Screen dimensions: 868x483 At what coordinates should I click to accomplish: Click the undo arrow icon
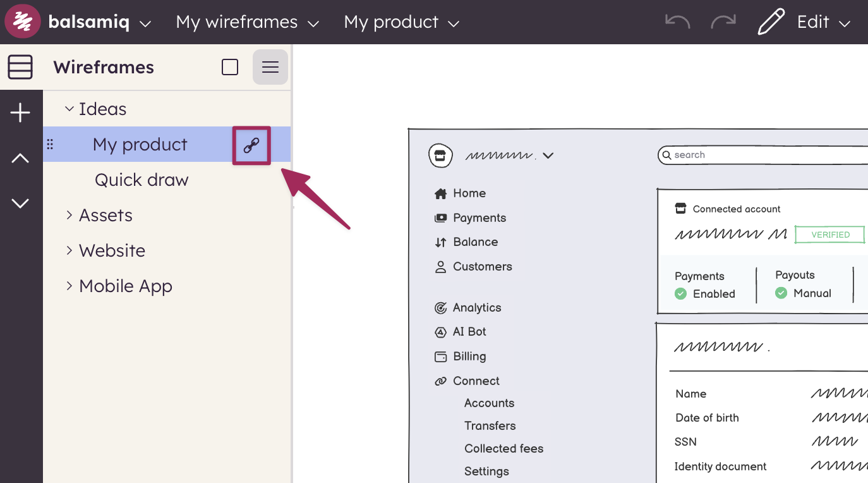click(677, 23)
